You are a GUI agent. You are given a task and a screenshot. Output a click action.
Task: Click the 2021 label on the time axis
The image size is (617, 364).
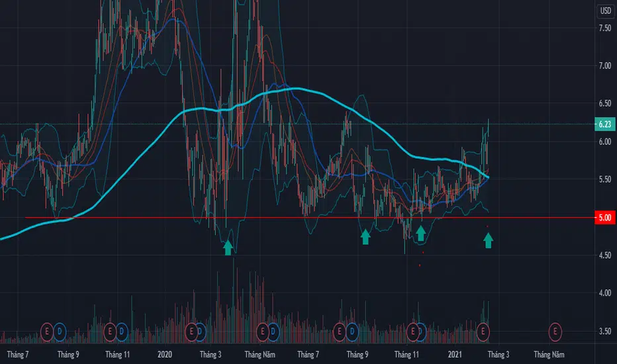pos(455,355)
